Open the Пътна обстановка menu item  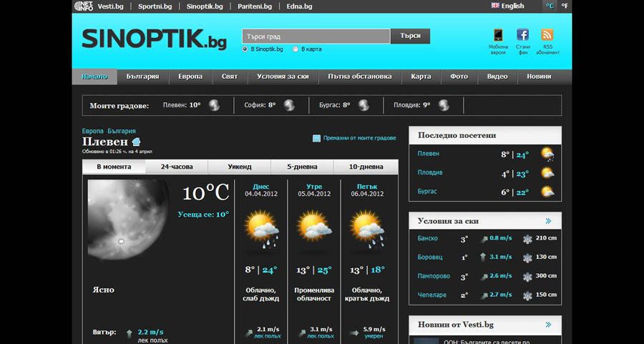point(360,77)
